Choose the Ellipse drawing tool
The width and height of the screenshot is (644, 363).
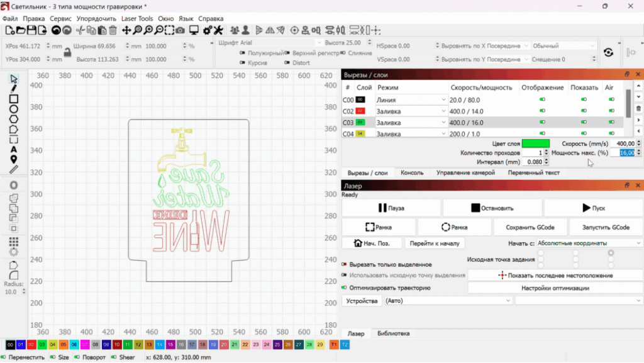coord(14,109)
